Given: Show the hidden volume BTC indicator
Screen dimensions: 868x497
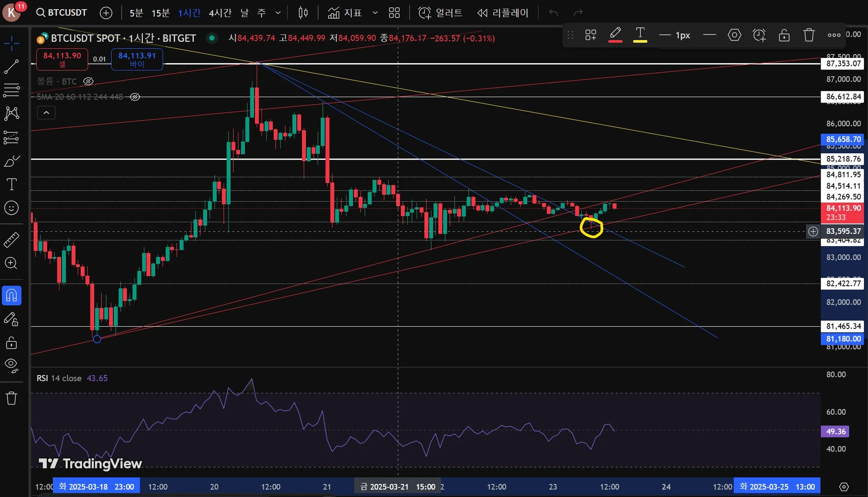Looking at the screenshot, I should (x=88, y=81).
